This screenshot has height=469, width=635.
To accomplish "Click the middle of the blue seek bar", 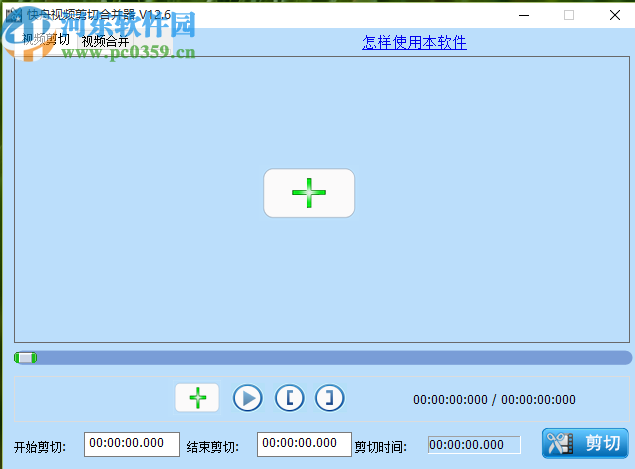I will [323, 357].
